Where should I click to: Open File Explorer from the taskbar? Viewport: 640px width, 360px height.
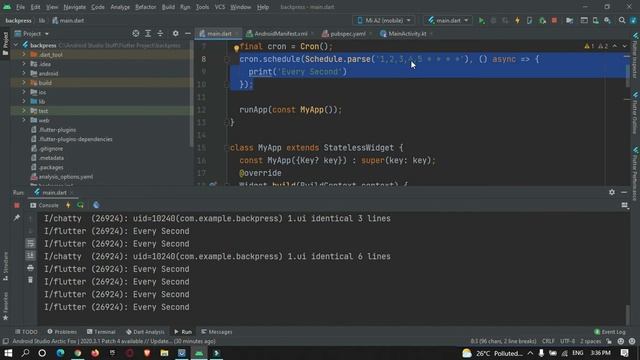[164, 353]
